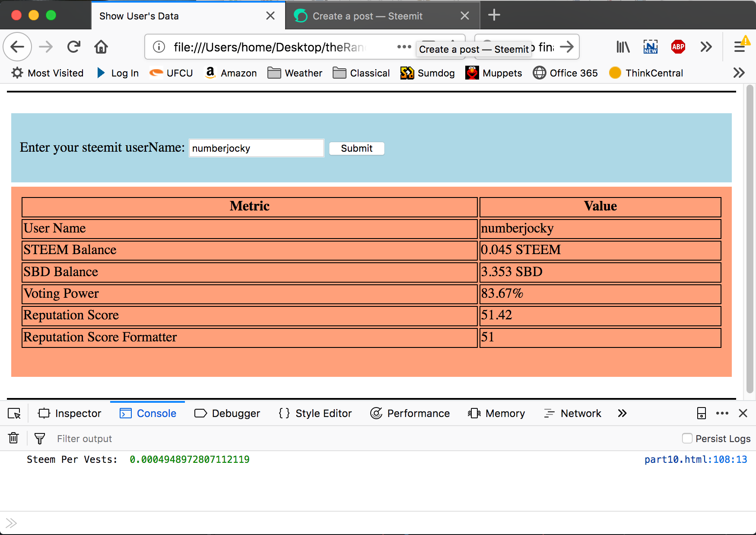This screenshot has height=535, width=756.
Task: Click the steemit userName input field
Action: 257,148
